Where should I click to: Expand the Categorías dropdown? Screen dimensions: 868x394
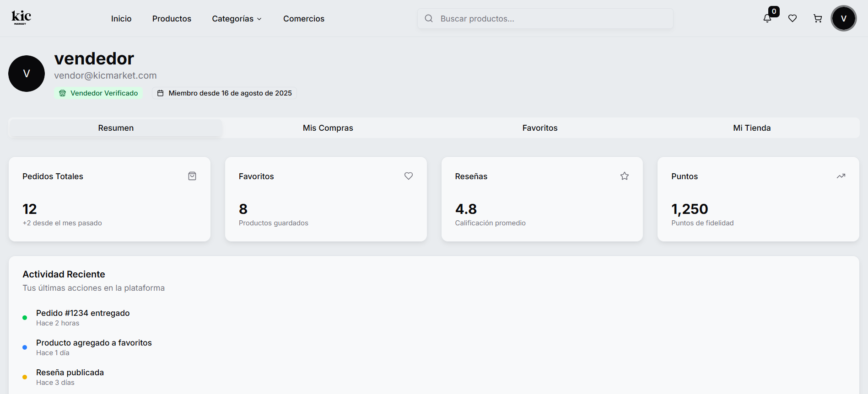pos(237,19)
